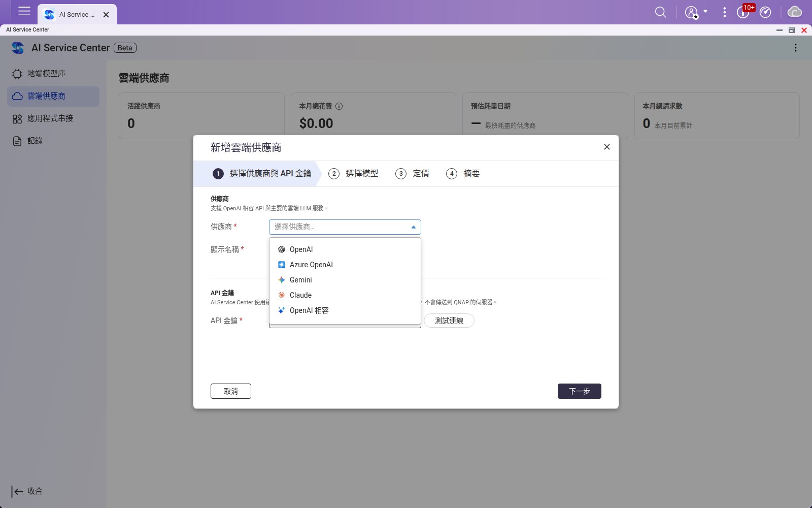
Task: Click the Beta badge label
Action: [125, 48]
